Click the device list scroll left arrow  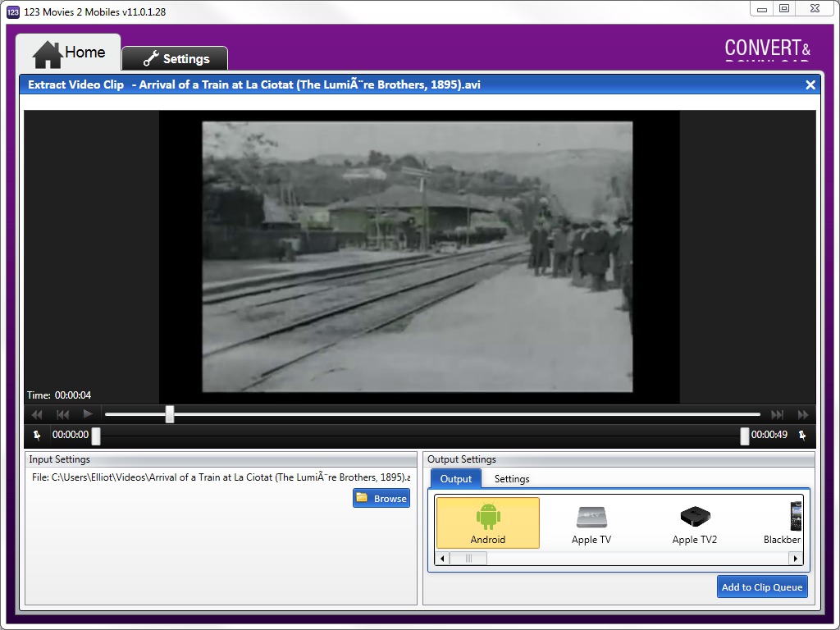tap(442, 558)
